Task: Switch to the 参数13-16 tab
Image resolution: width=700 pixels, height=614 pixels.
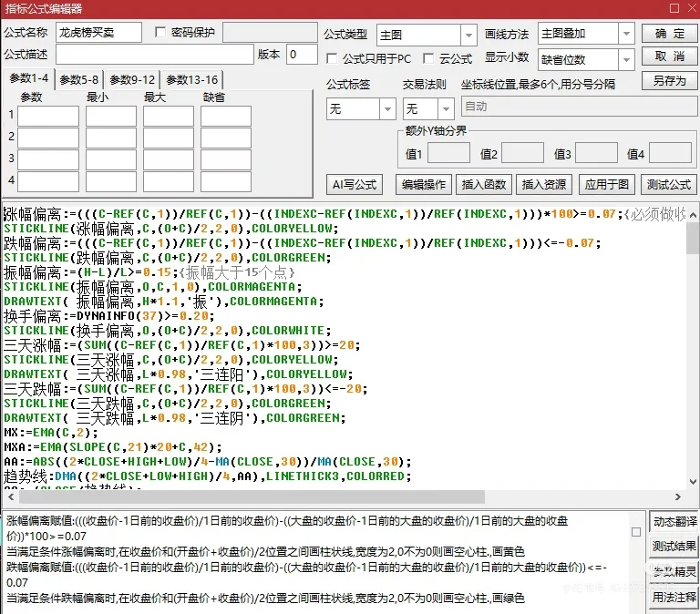Action: pos(192,80)
